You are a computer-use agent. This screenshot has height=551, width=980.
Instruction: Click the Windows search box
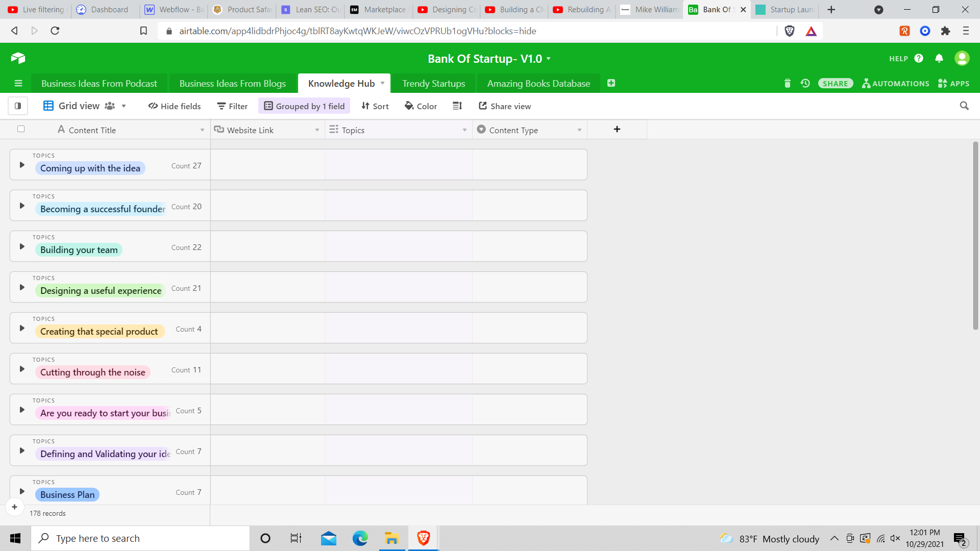coord(140,538)
